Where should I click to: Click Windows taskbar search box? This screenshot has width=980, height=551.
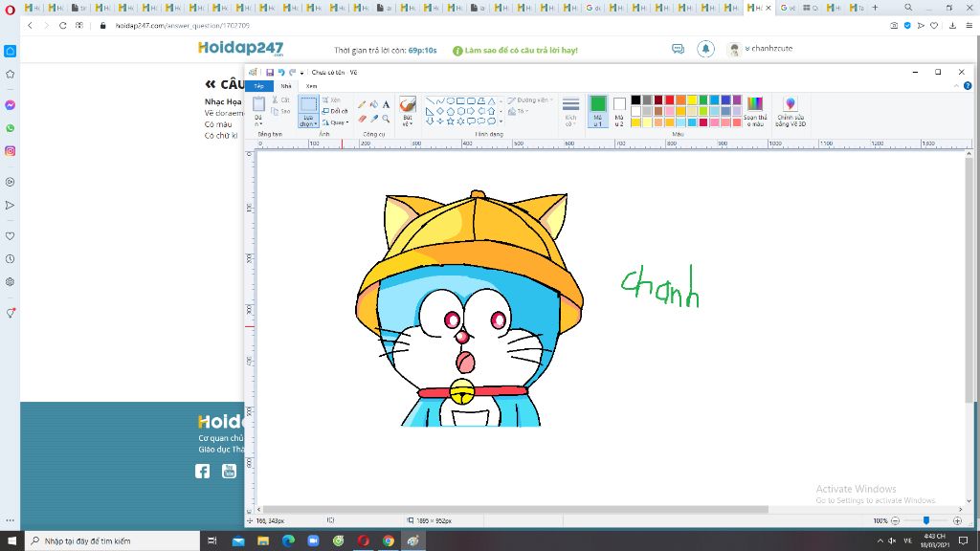pyautogui.click(x=113, y=541)
